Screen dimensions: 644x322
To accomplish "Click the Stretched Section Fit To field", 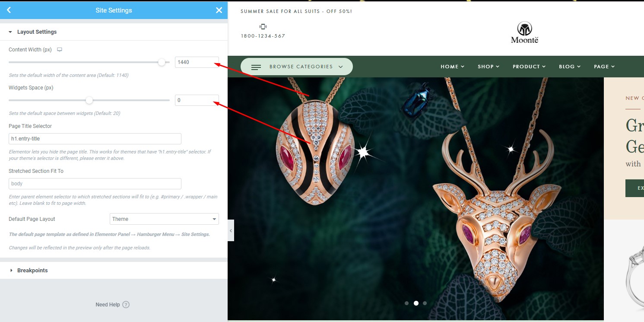I will 95,184.
